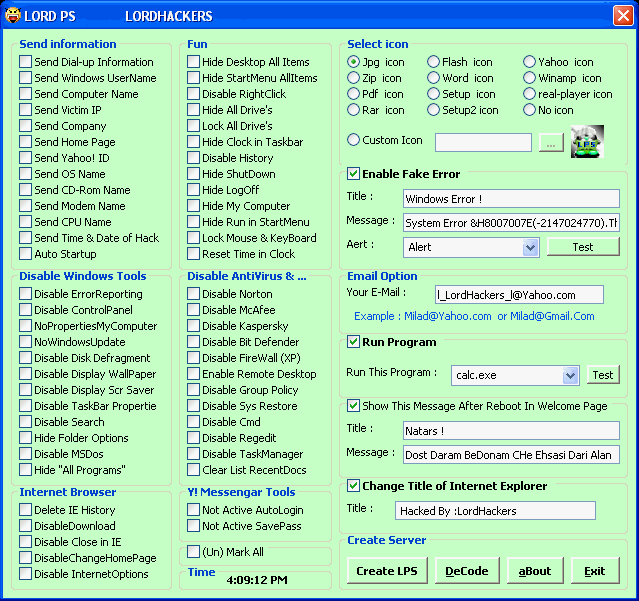Toggle the Enable Fake Error checkbox

(x=354, y=174)
